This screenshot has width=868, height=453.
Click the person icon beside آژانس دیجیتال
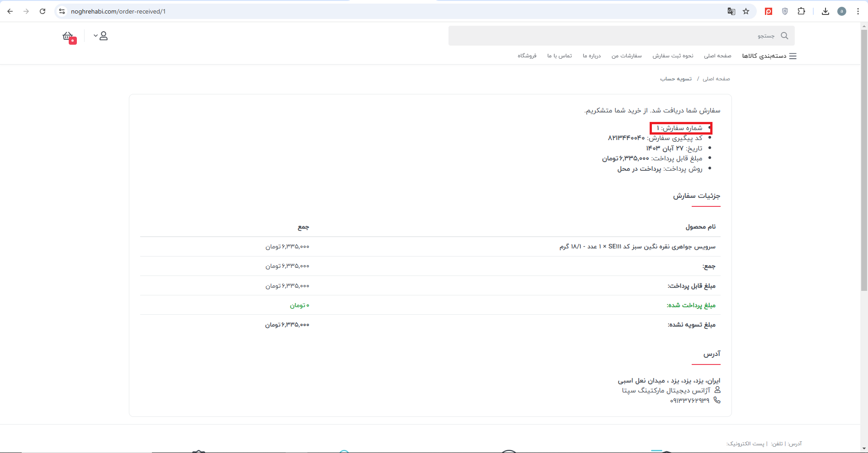717,390
